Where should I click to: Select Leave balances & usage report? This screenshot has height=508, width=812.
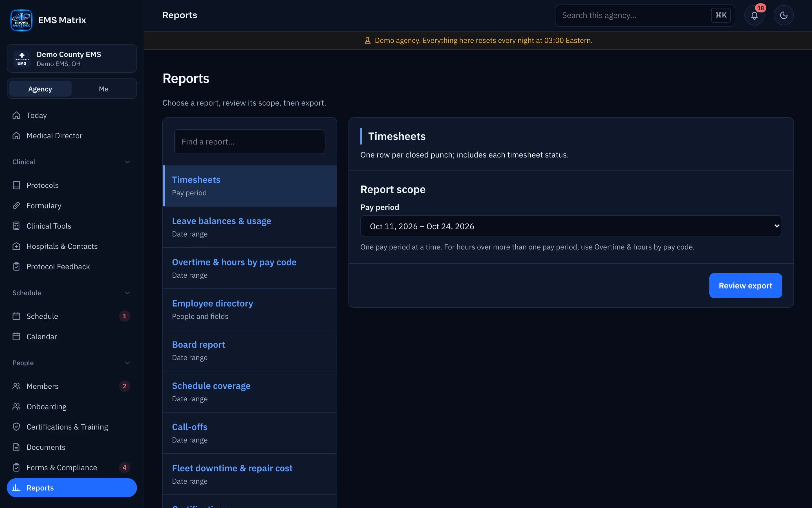coord(250,227)
